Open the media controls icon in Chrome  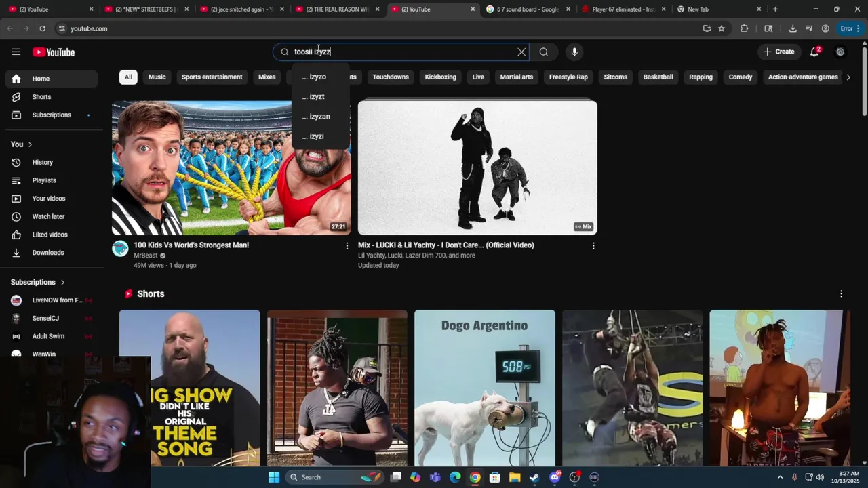[x=809, y=28]
